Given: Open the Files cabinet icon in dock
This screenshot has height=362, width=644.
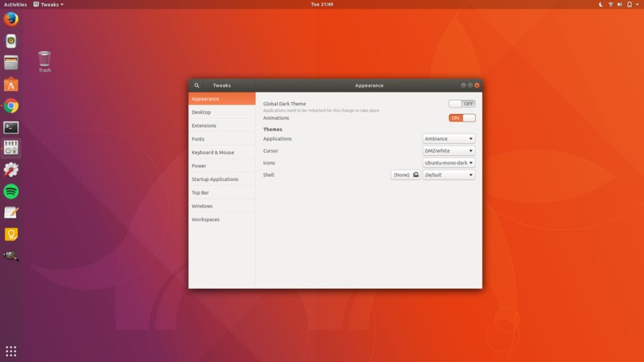Looking at the screenshot, I should tap(11, 63).
